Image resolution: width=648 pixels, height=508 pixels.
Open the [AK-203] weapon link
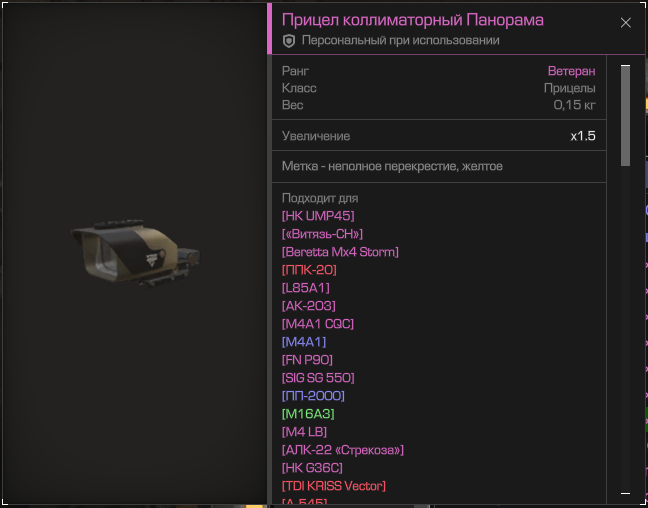tap(309, 306)
